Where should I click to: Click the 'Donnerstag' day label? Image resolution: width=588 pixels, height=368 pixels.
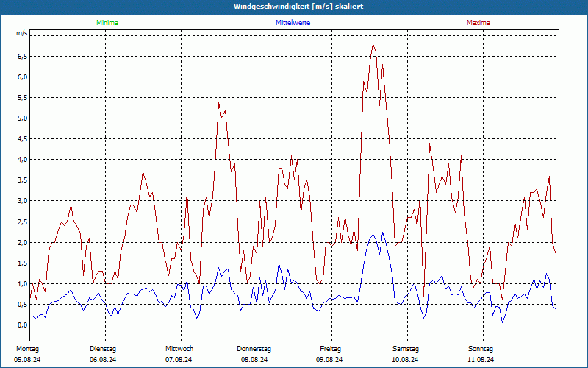tap(254, 349)
